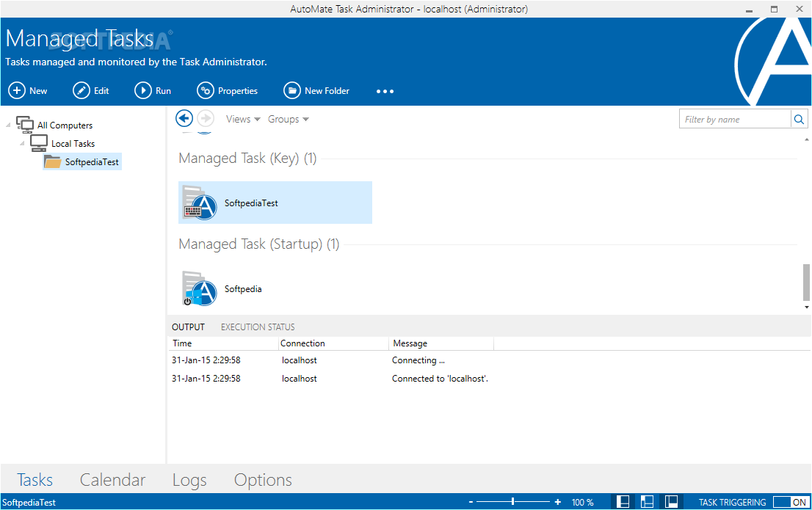Click 'Managed Task (Key) (1)' group header
812x510 pixels.
point(247,158)
